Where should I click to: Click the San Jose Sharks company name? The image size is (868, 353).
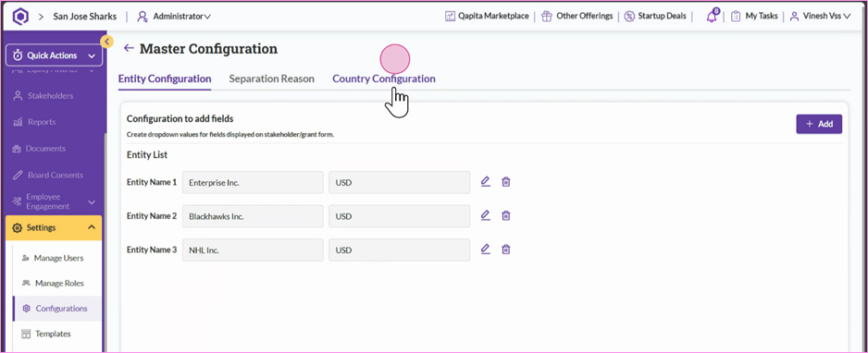click(x=85, y=16)
